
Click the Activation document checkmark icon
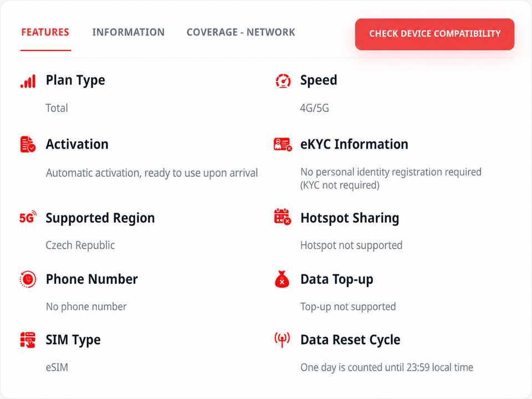click(x=28, y=145)
